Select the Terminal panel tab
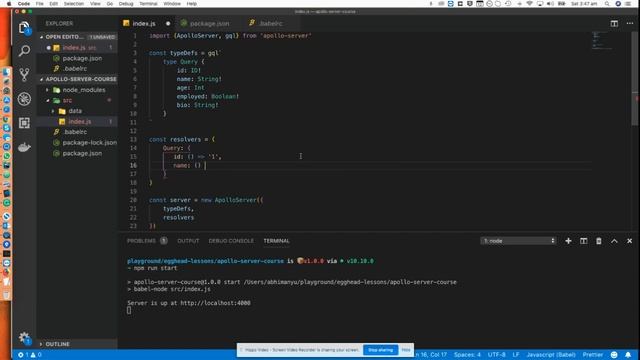This screenshot has height=360, width=640. click(x=276, y=241)
